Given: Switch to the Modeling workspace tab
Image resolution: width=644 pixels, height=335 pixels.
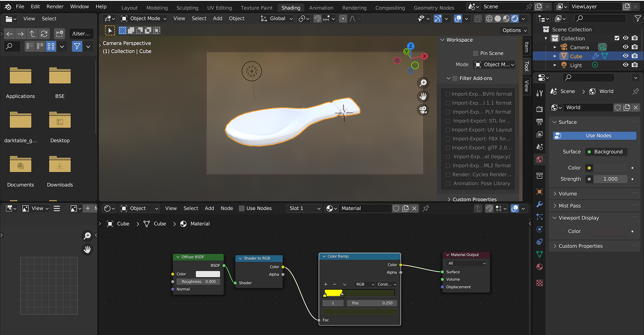Looking at the screenshot, I should pyautogui.click(x=157, y=7).
